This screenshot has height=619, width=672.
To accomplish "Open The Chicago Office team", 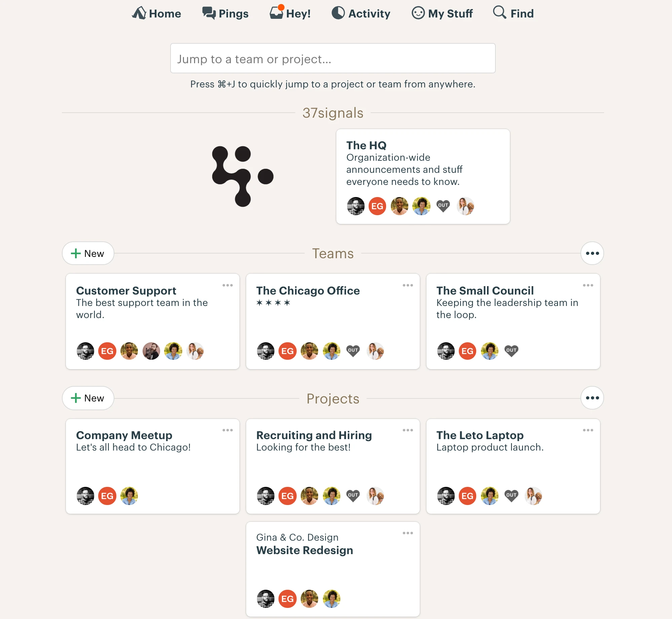I will (308, 291).
